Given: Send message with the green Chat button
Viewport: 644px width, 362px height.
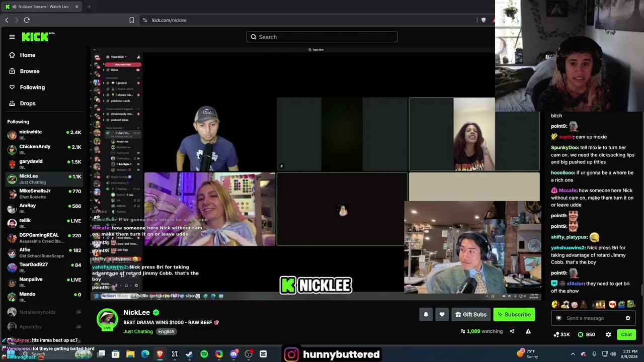Looking at the screenshot, I should coord(626,335).
